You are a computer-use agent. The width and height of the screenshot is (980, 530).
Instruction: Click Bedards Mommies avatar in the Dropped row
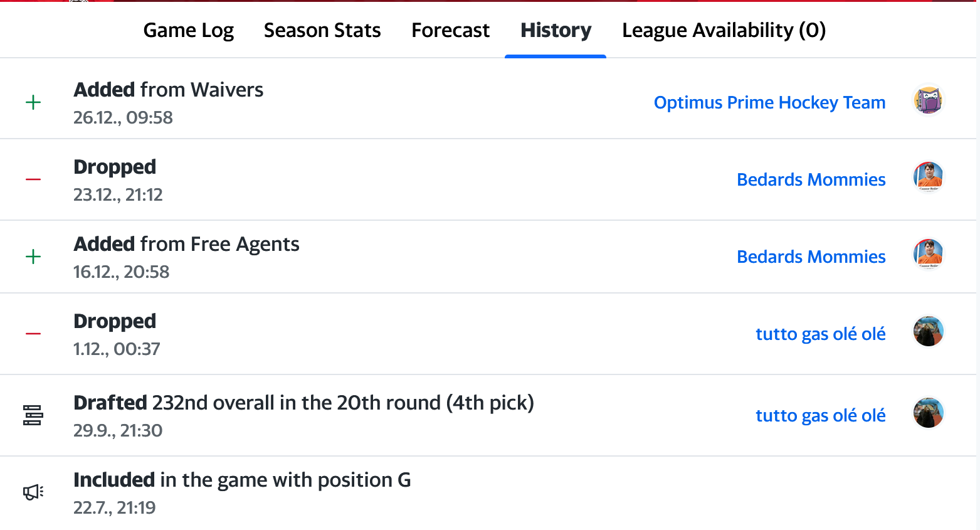(928, 178)
